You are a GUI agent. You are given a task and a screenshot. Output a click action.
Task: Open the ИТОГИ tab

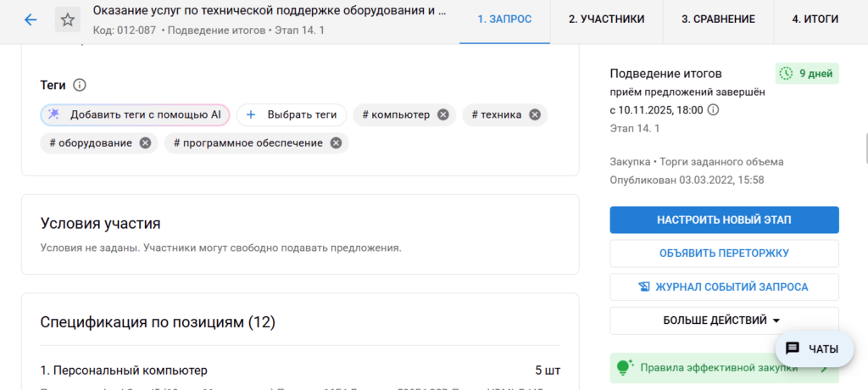pos(815,19)
